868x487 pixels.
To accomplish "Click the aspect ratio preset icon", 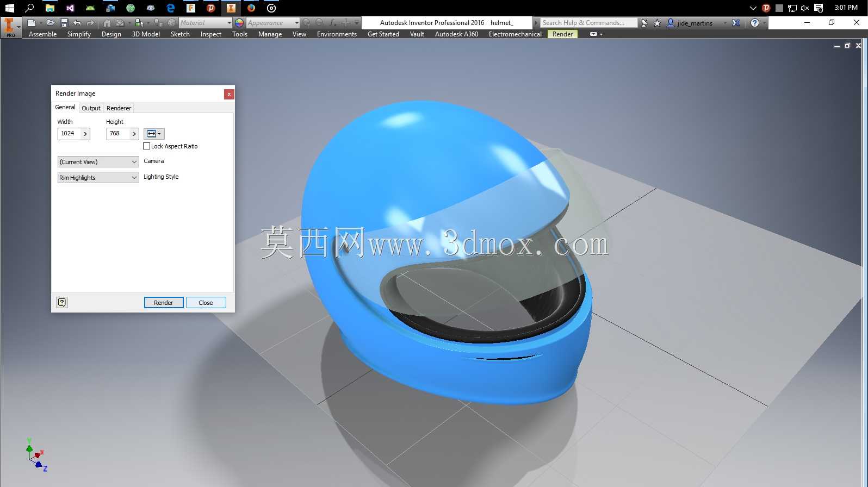I will [154, 134].
